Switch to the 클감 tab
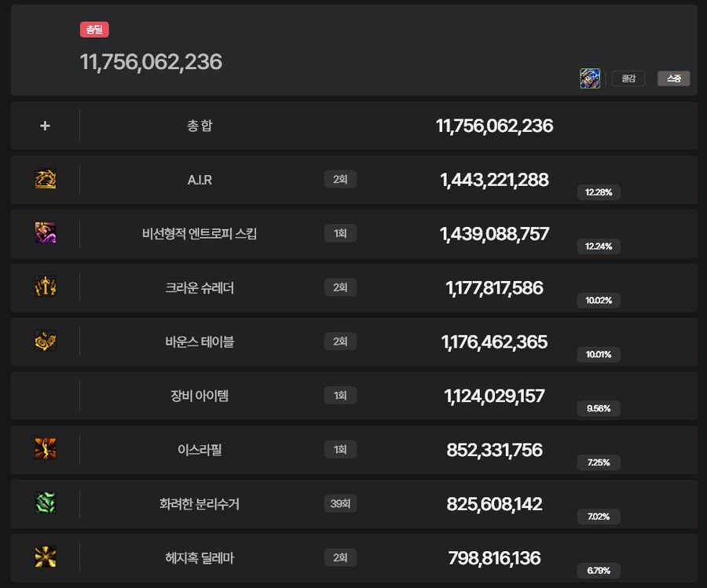This screenshot has width=707, height=588. click(628, 78)
